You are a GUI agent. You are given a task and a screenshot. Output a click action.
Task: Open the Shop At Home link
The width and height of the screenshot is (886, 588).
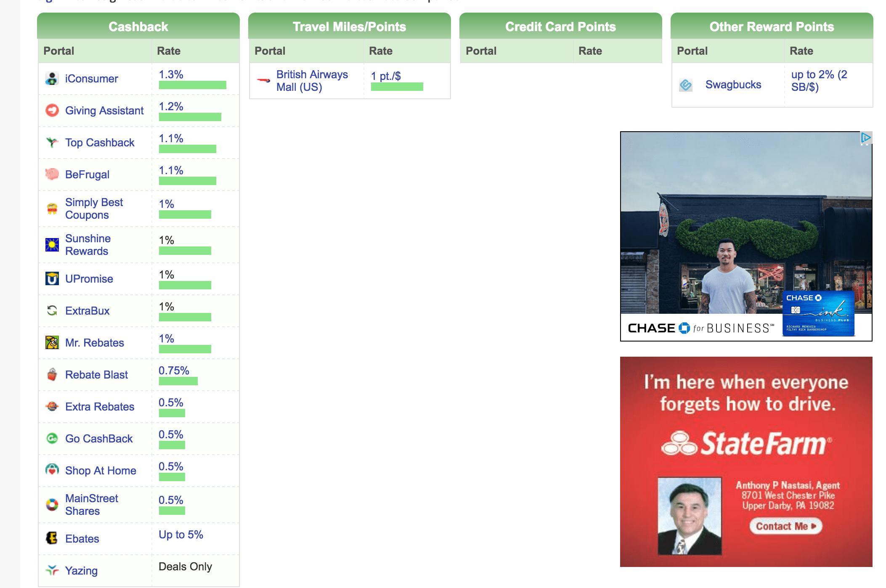[101, 471]
